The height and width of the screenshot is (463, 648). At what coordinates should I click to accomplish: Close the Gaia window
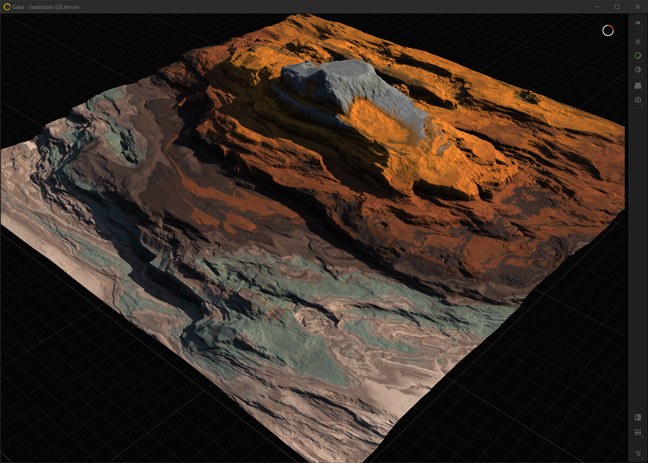tap(637, 6)
